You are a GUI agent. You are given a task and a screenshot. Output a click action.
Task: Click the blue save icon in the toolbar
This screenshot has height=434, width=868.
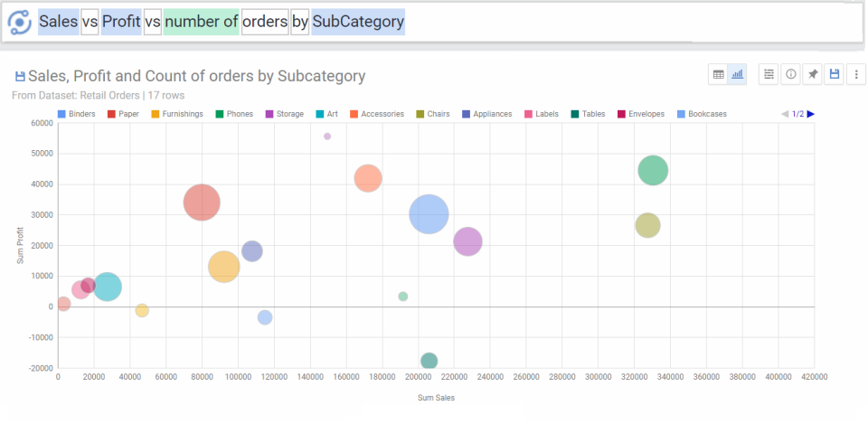point(835,74)
